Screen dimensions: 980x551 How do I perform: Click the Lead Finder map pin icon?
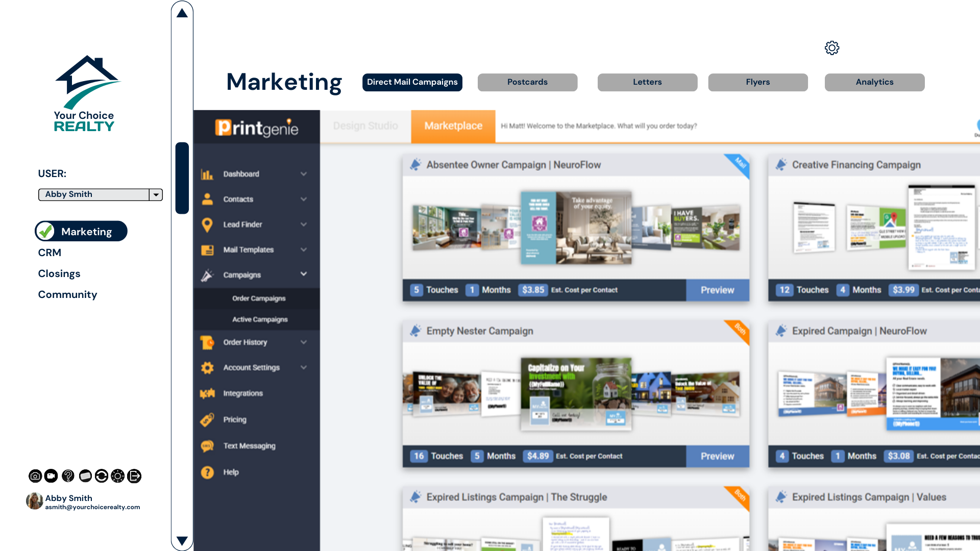point(207,224)
